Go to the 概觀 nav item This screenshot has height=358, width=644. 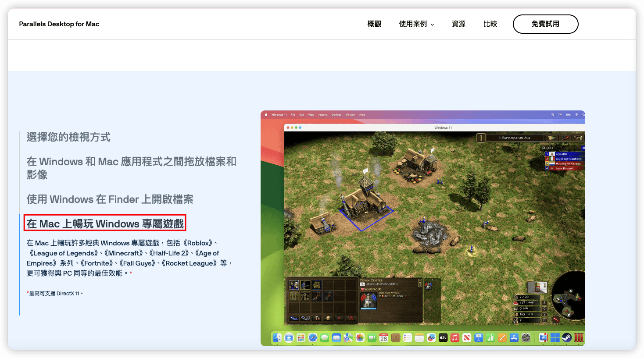pyautogui.click(x=374, y=24)
